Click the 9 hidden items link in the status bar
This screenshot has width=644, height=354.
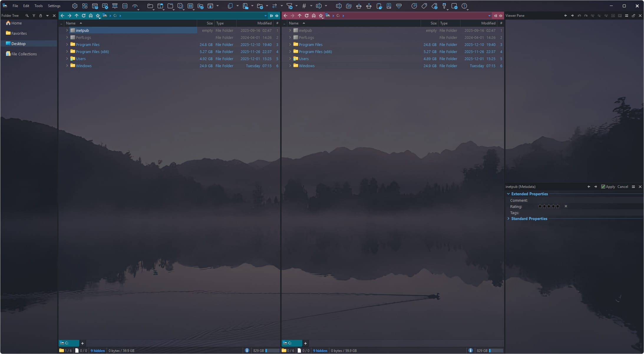[97, 350]
